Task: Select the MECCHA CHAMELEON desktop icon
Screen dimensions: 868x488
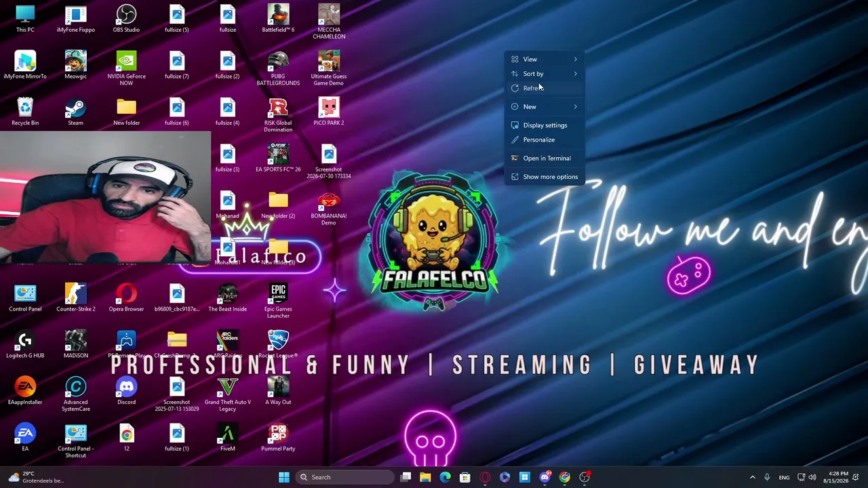Action: tap(329, 22)
